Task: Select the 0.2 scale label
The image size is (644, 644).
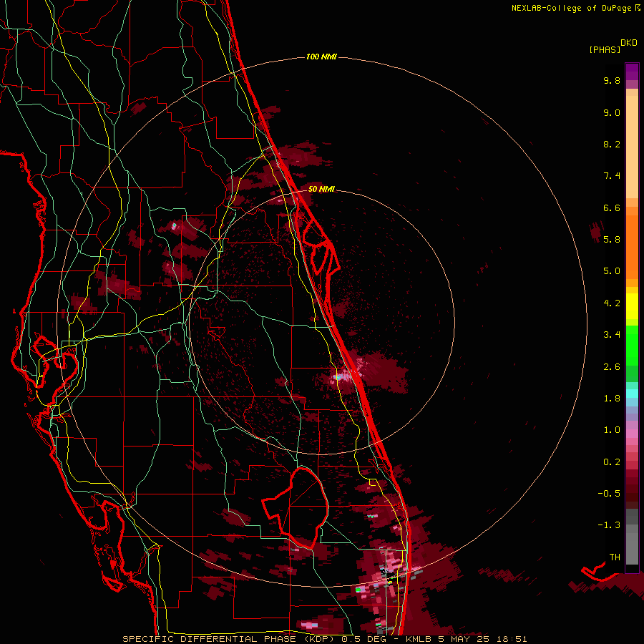Action: click(x=612, y=462)
